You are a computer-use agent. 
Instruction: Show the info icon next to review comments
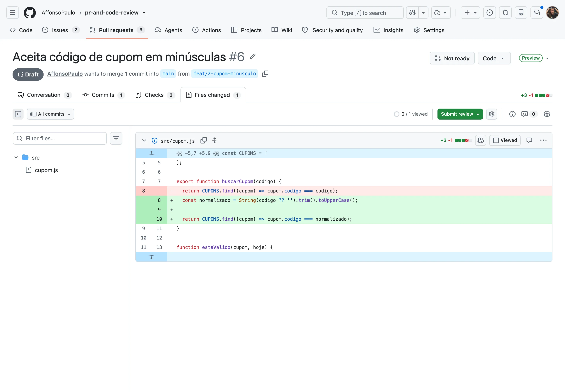512,114
